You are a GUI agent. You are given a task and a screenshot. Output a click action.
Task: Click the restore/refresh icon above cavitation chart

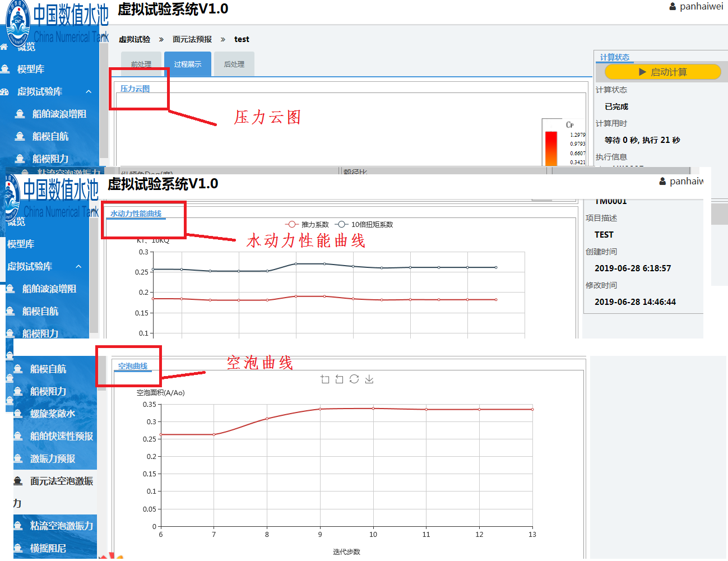[354, 379]
